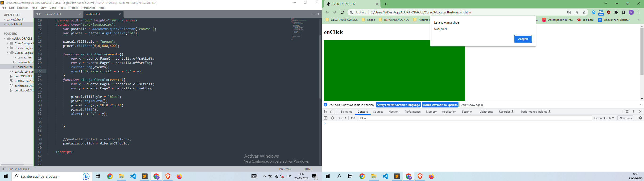Collapse the Curso3-LogicaHtml folder
This screenshot has height=181, width=644.
point(8,53)
